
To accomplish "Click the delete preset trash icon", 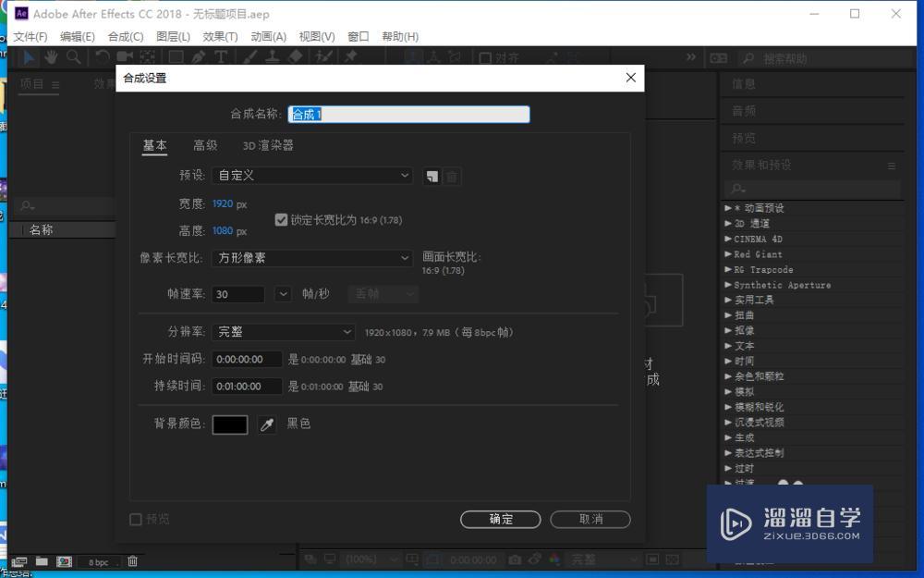I will click(452, 177).
